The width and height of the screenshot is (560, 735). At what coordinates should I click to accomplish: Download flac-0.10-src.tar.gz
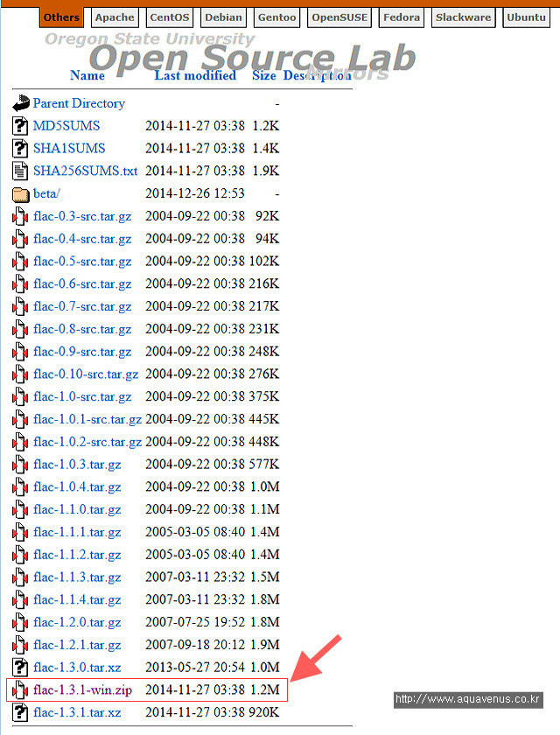tap(86, 374)
